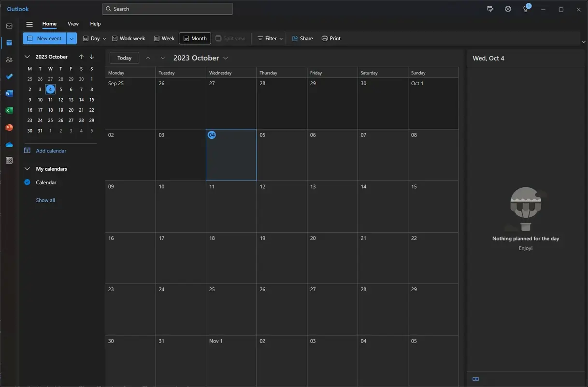Collapse the My calendars section
This screenshot has width=588, height=387.
point(27,169)
